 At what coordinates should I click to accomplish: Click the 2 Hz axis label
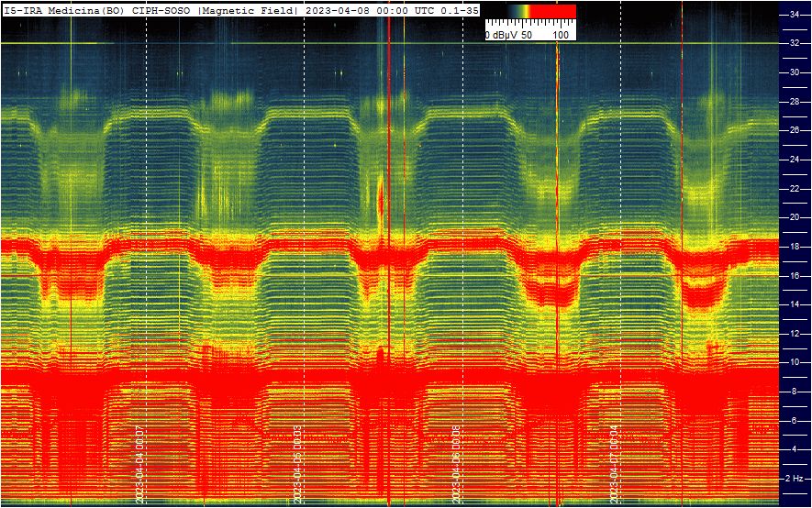pyautogui.click(x=795, y=479)
